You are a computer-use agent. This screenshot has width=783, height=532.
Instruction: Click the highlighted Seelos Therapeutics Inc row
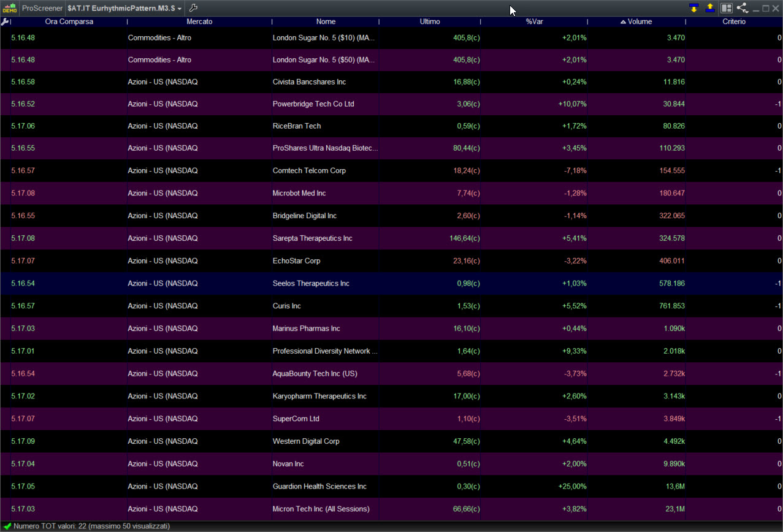[x=391, y=284]
